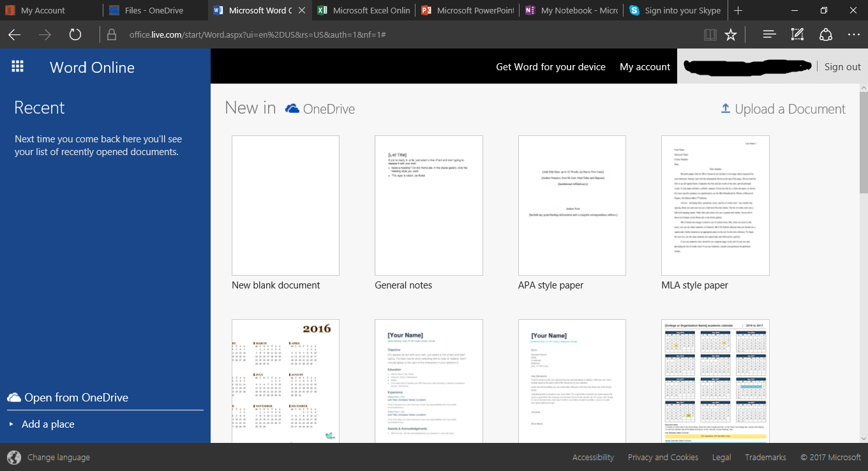Open a new browser tab plus icon

click(738, 10)
